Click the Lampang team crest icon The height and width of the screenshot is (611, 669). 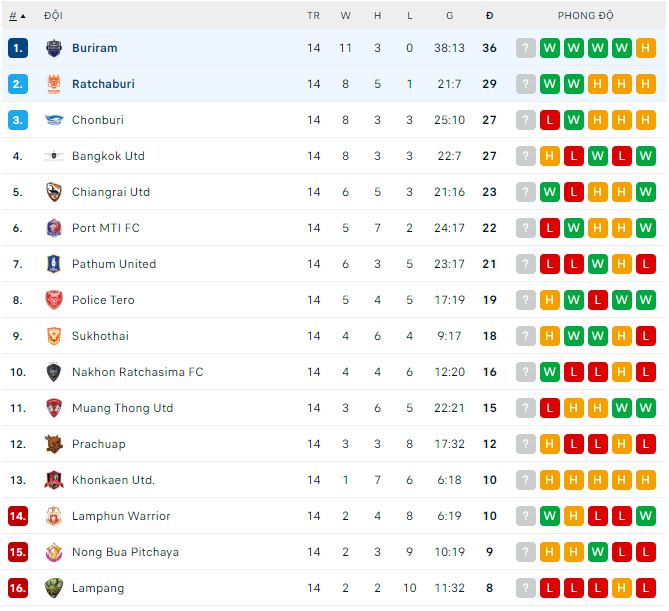pyautogui.click(x=54, y=588)
